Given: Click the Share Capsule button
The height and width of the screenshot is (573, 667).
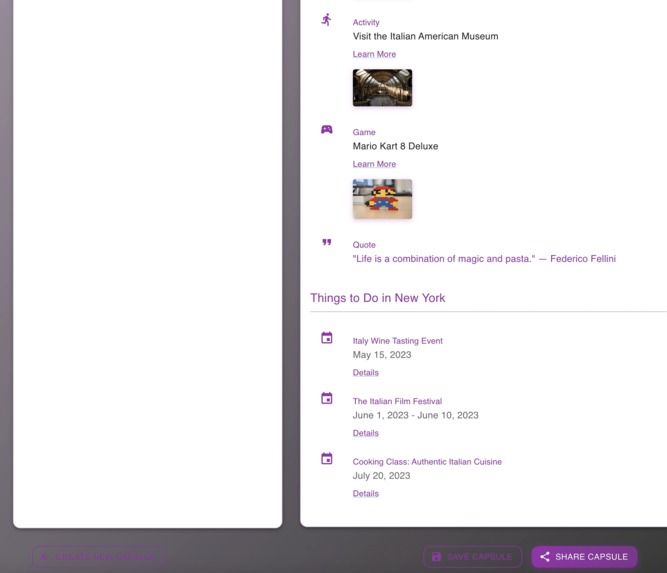Looking at the screenshot, I should pos(584,556).
